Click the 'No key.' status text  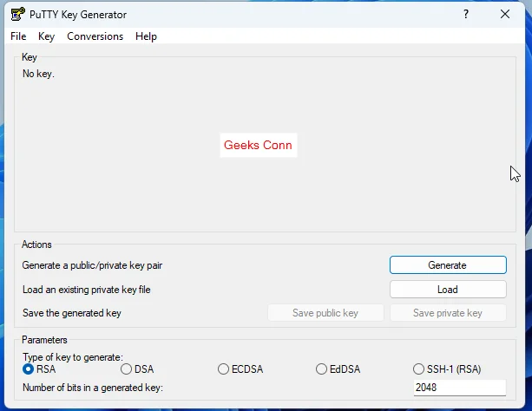point(38,74)
